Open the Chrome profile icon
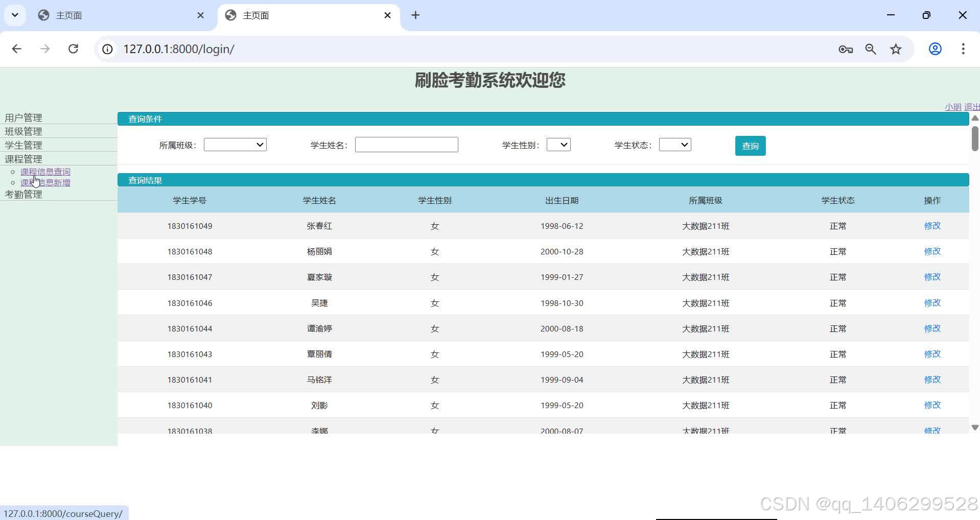 935,49
